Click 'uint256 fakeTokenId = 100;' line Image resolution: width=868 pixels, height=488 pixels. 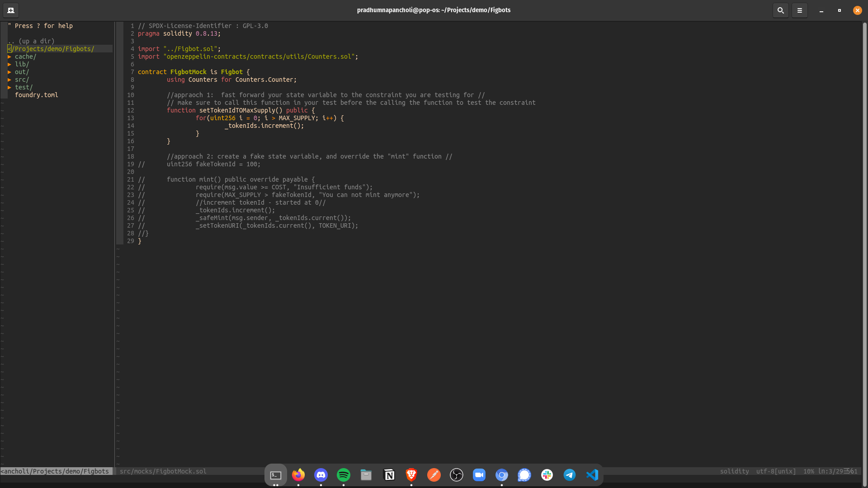tap(214, 164)
